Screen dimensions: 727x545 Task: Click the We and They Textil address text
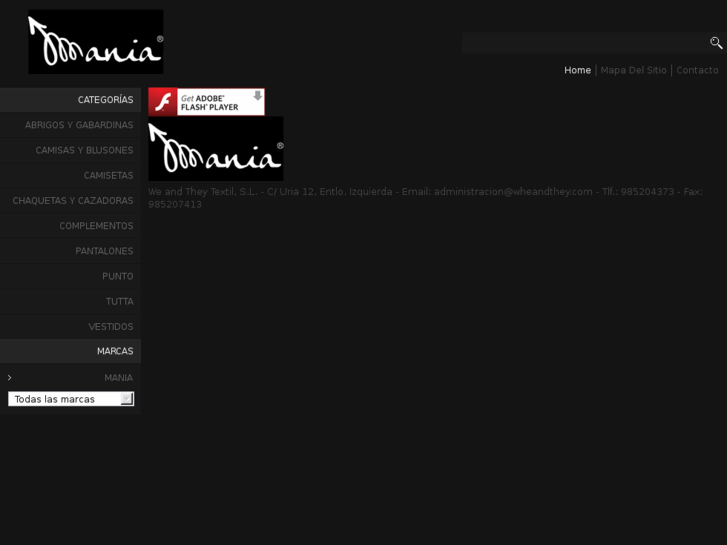(x=425, y=198)
